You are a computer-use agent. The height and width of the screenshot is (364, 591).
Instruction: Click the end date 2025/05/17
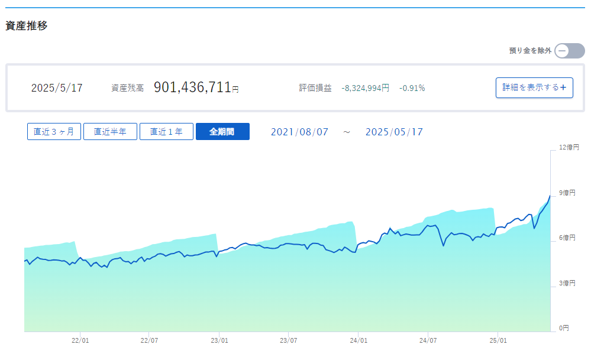coord(394,132)
